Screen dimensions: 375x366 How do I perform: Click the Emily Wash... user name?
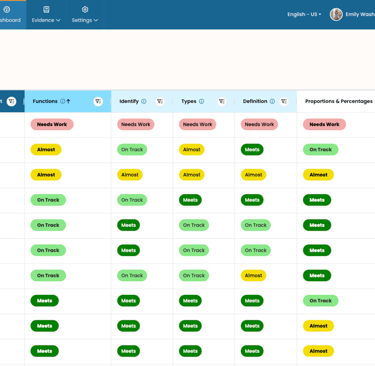pyautogui.click(x=360, y=14)
